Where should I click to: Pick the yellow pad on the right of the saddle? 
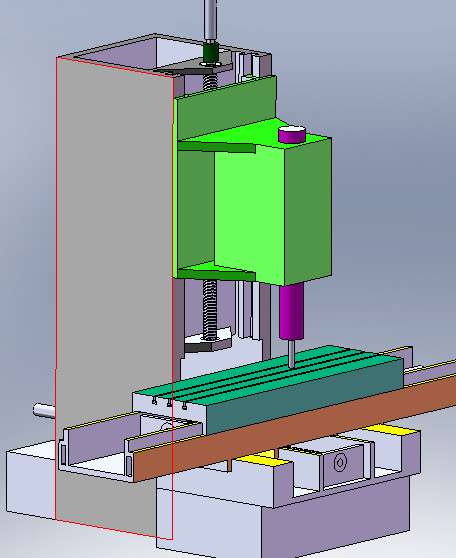(391, 429)
